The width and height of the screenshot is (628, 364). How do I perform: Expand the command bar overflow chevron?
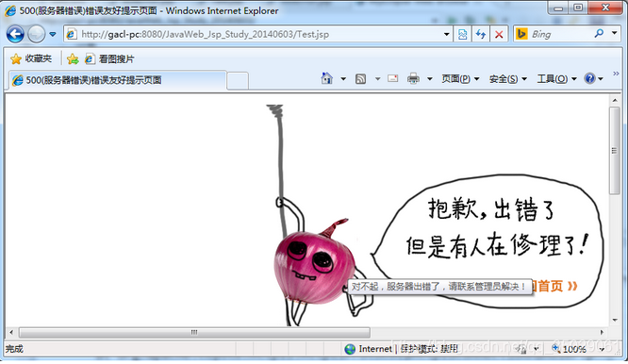pyautogui.click(x=616, y=74)
